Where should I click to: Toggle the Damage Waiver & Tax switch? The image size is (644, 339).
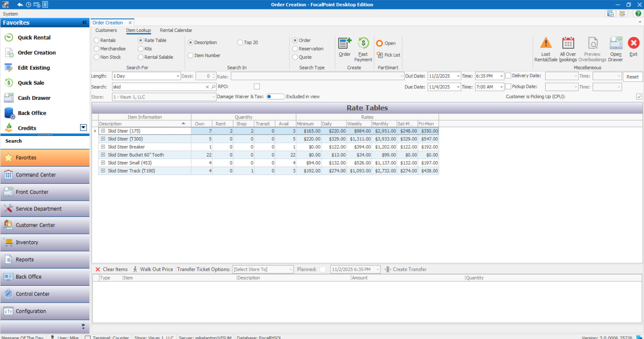pyautogui.click(x=275, y=97)
